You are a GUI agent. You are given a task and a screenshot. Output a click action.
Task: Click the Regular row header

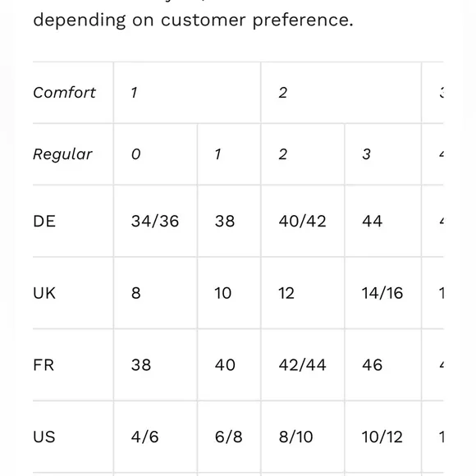62,154
